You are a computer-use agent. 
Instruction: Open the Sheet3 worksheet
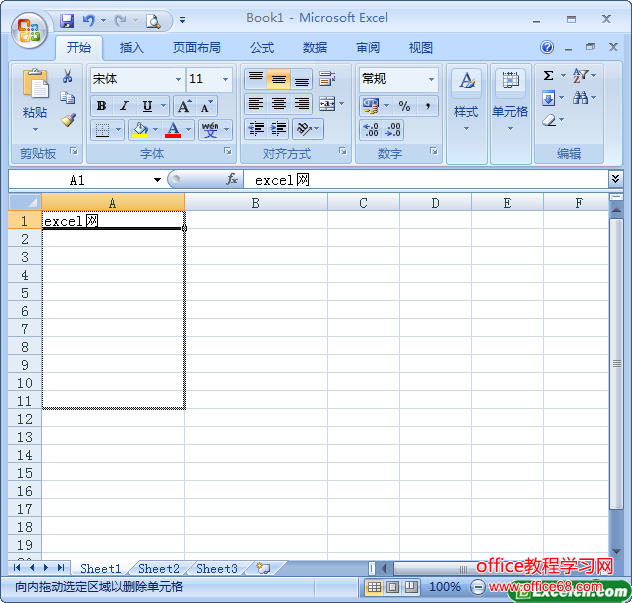click(x=217, y=569)
